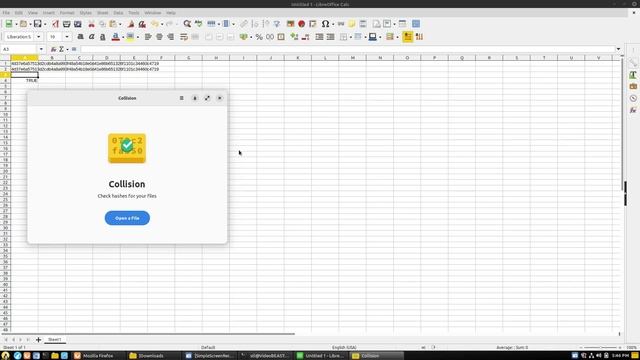The height and width of the screenshot is (360, 640).
Task: Expand the formula bar with the arrow
Action: coord(618,49)
